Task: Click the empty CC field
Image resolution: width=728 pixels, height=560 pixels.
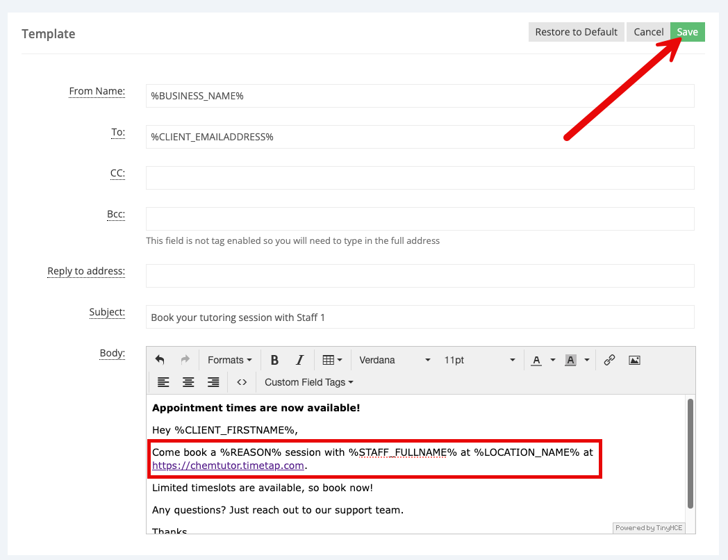Action: tap(420, 178)
